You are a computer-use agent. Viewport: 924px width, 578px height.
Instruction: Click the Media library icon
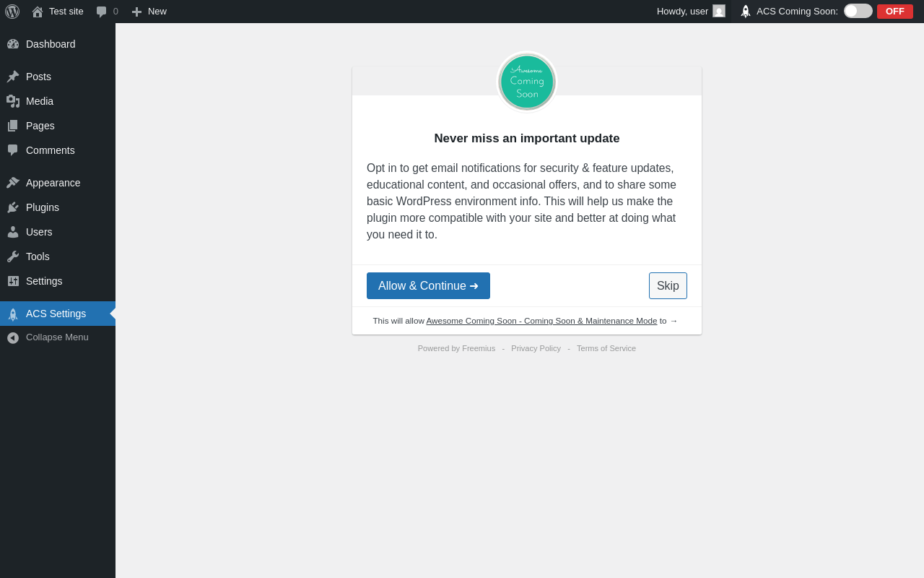coord(13,101)
